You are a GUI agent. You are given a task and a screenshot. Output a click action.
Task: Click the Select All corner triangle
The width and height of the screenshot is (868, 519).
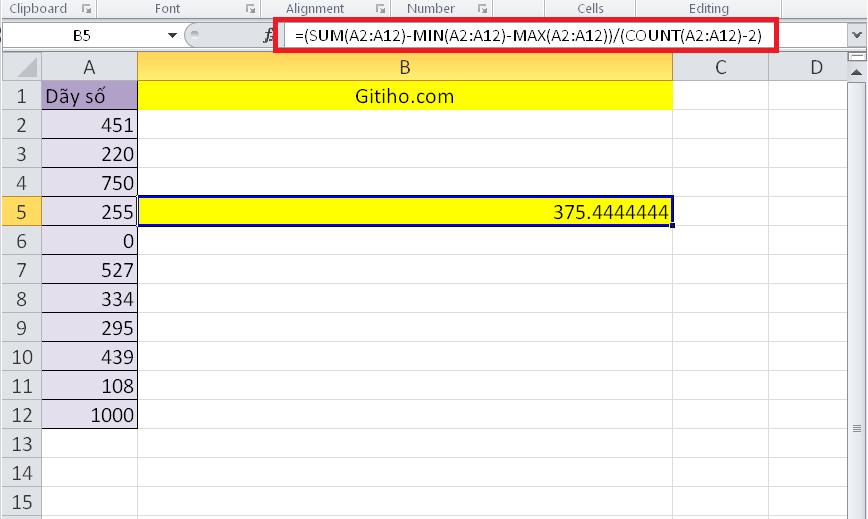point(22,67)
